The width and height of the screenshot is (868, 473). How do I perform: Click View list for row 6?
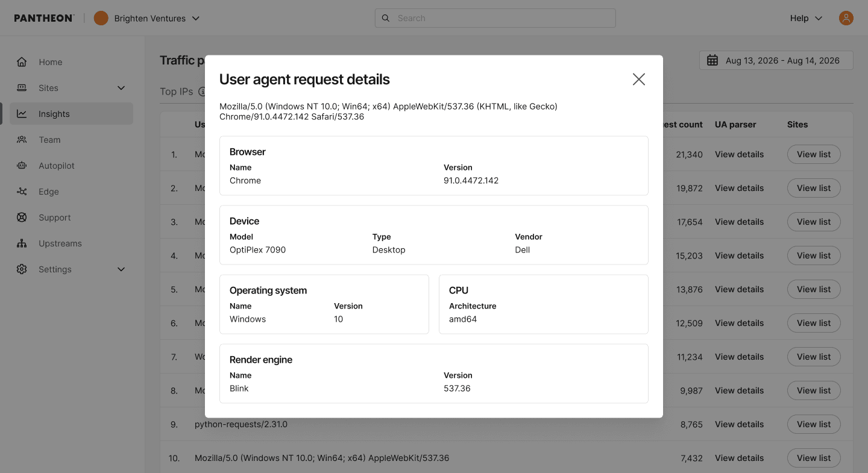tap(814, 323)
